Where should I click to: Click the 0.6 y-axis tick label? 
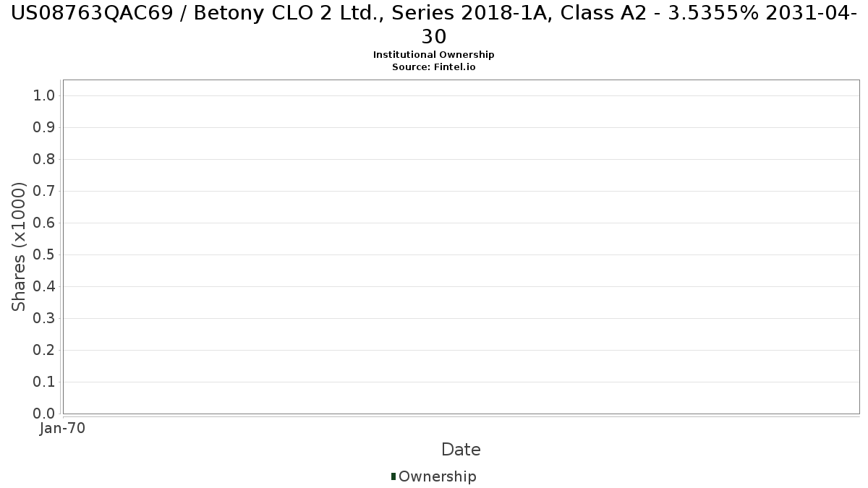tap(44, 223)
